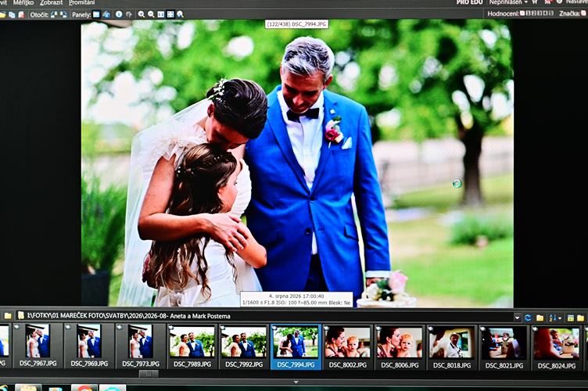Viewport: 588px width, 391px height.
Task: Click the (122/438) DSC_7994.JPG title label
Action: point(296,24)
